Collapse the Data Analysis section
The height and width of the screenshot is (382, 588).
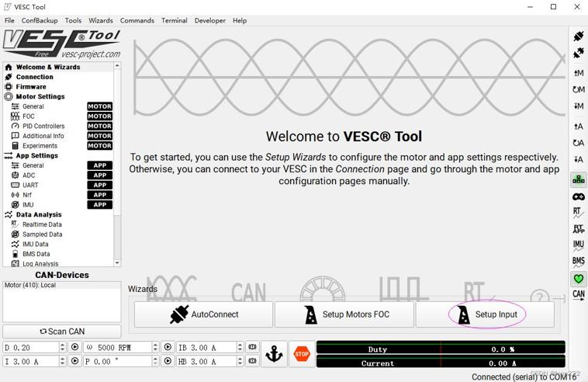(x=58, y=214)
